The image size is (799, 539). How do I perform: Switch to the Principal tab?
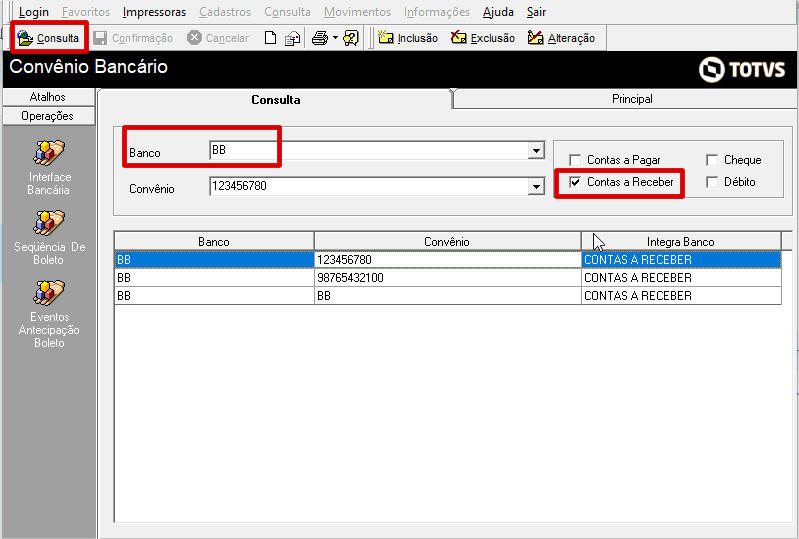632,99
